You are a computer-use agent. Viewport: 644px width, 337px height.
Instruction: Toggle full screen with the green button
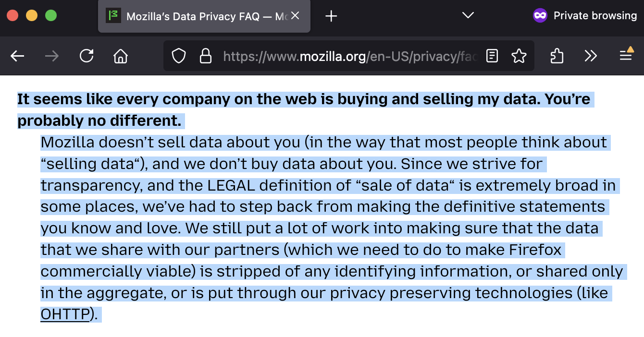point(50,15)
